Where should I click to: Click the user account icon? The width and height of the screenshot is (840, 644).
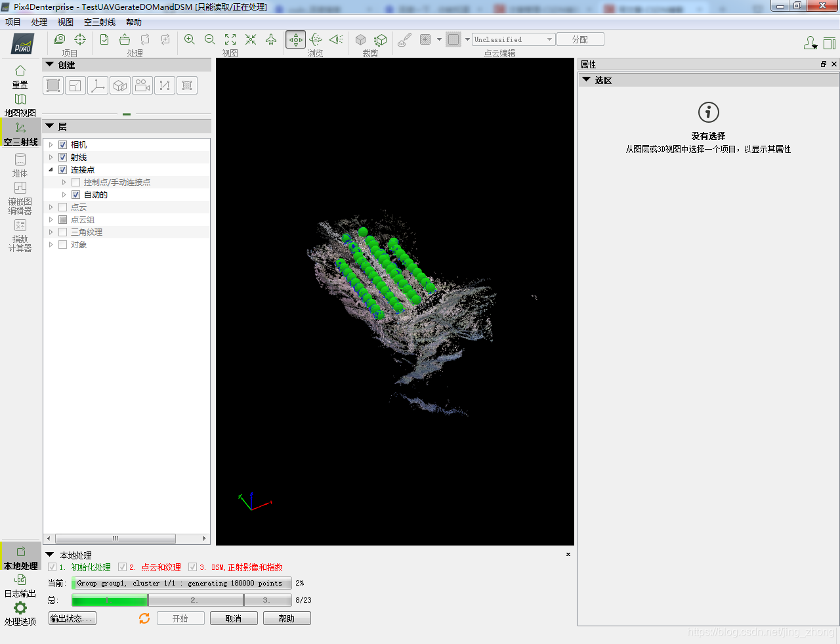coord(810,43)
